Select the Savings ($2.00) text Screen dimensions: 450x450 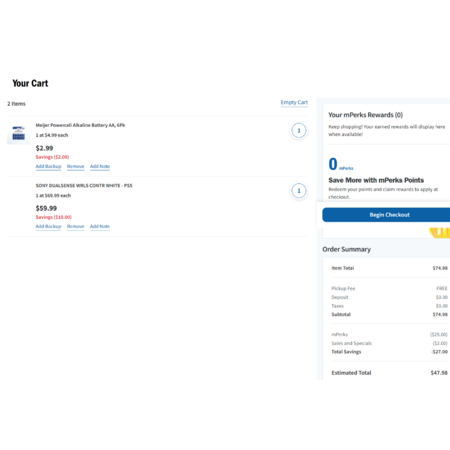pos(52,157)
